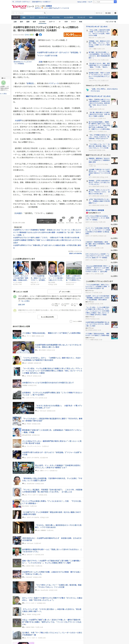Open トピックス一覧 link

111,22
